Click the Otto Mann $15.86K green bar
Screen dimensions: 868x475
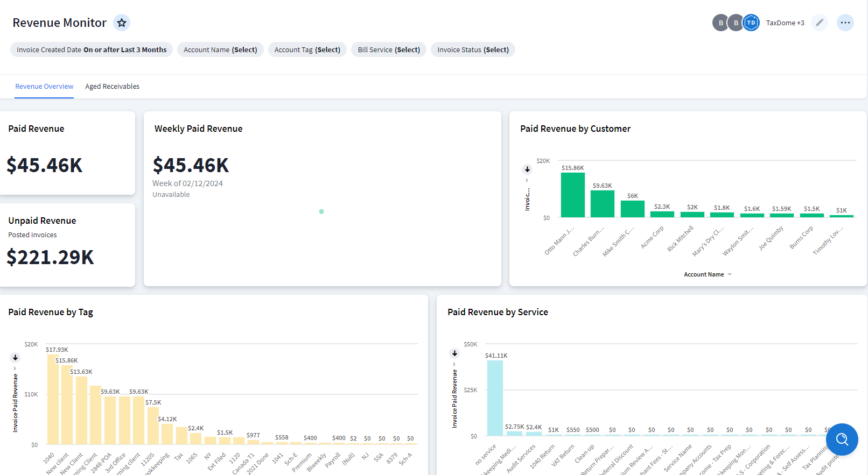point(572,195)
